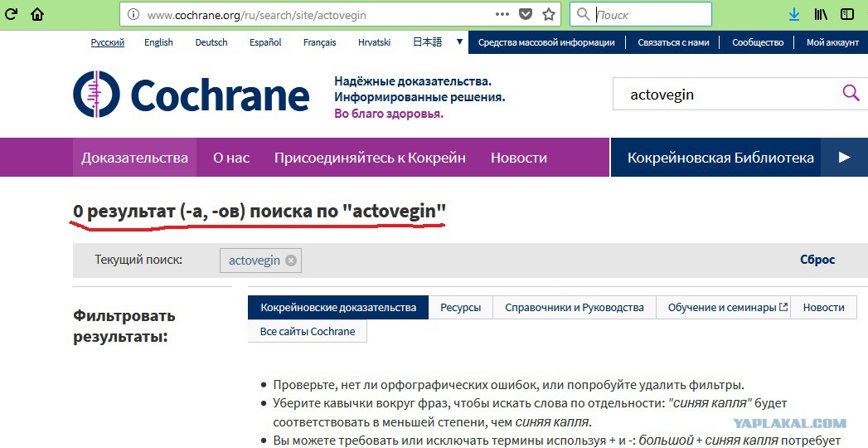Submit site search with the purple magnifier

pyautogui.click(x=851, y=92)
